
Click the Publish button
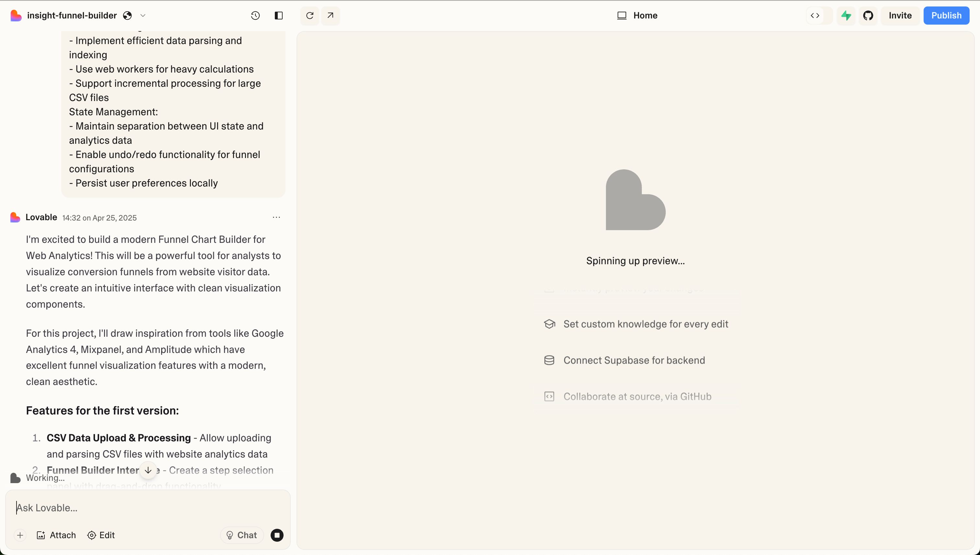[x=946, y=16]
